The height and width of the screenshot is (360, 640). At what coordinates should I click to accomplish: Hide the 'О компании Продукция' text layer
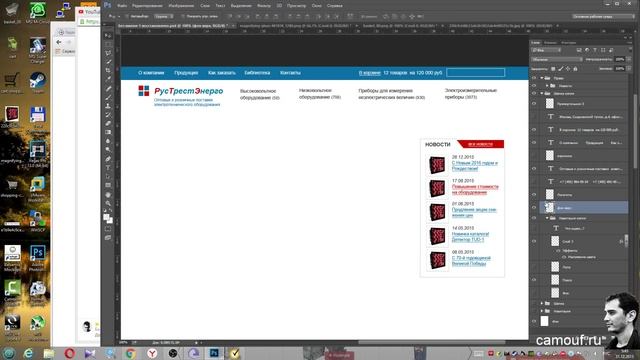534,142
